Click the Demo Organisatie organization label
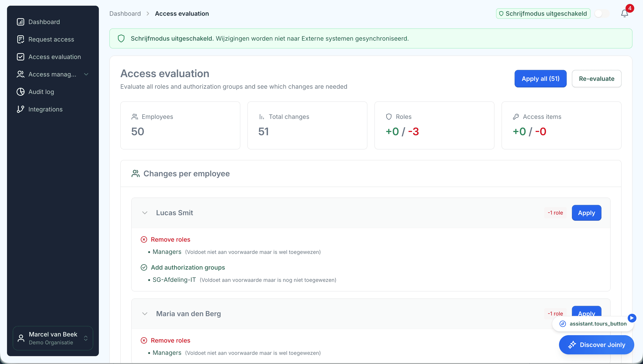The image size is (643, 364). tap(51, 343)
